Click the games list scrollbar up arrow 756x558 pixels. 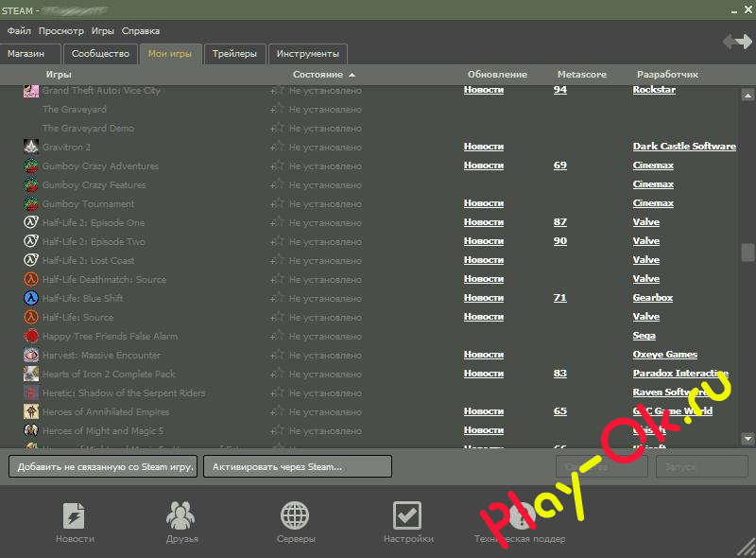(747, 96)
